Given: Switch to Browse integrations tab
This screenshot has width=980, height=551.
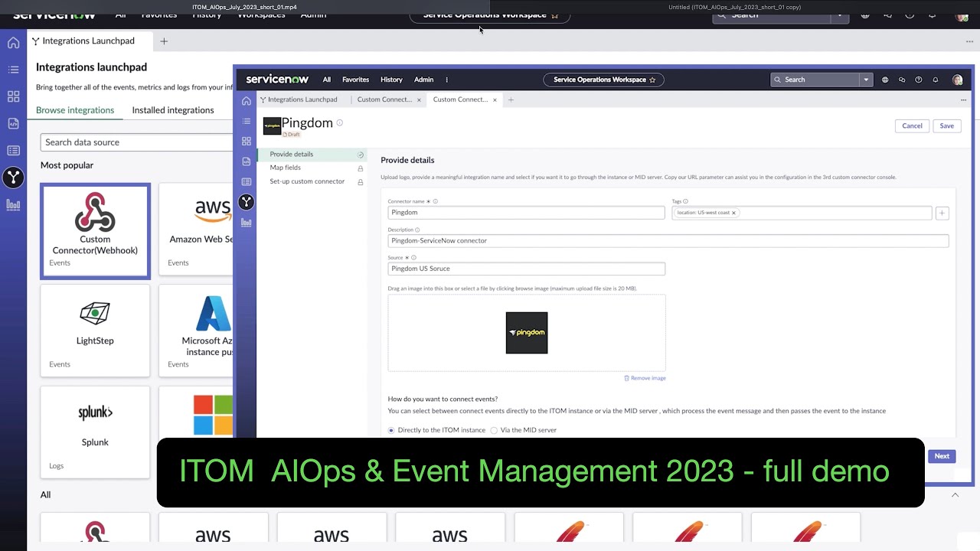Looking at the screenshot, I should [x=75, y=110].
